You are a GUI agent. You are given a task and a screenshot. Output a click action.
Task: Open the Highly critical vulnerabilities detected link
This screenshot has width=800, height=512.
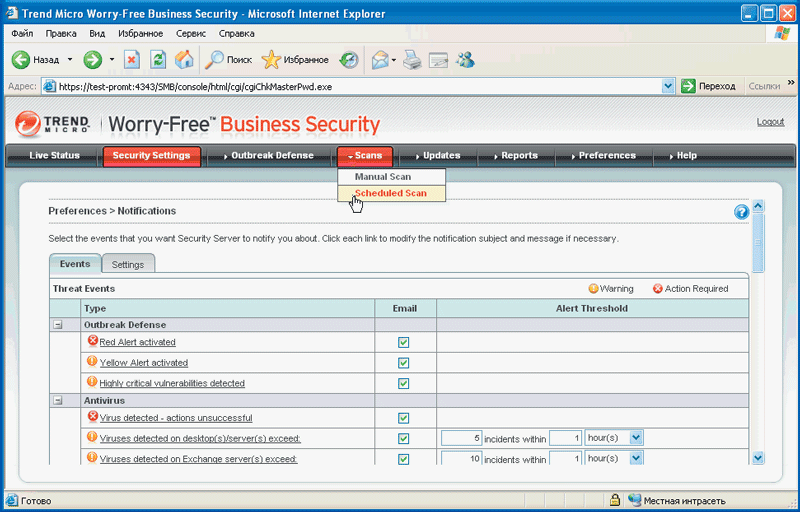click(x=172, y=384)
